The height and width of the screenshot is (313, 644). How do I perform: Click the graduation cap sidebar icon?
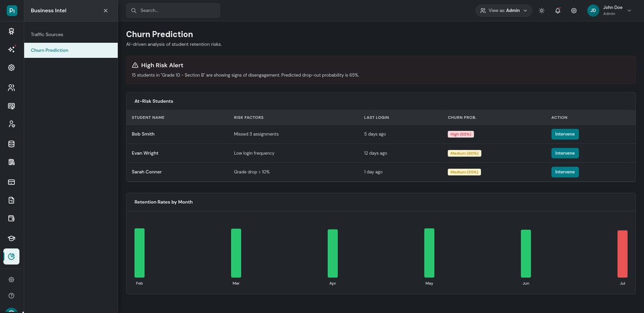11,238
